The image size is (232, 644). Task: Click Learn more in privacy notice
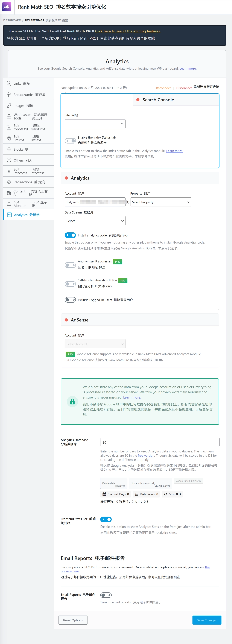[x=132, y=397]
